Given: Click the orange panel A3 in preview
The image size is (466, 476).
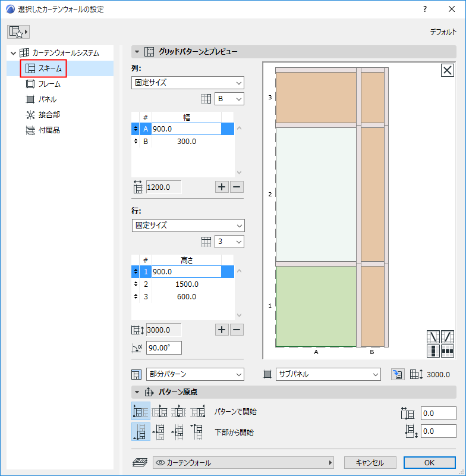Looking at the screenshot, I should click(316, 98).
